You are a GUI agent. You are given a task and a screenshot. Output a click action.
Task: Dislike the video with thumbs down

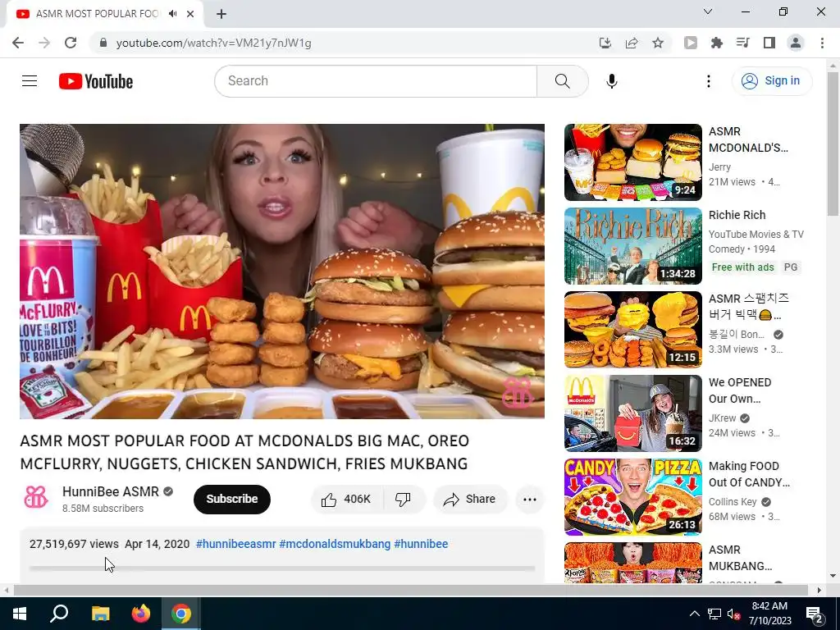pyautogui.click(x=404, y=500)
